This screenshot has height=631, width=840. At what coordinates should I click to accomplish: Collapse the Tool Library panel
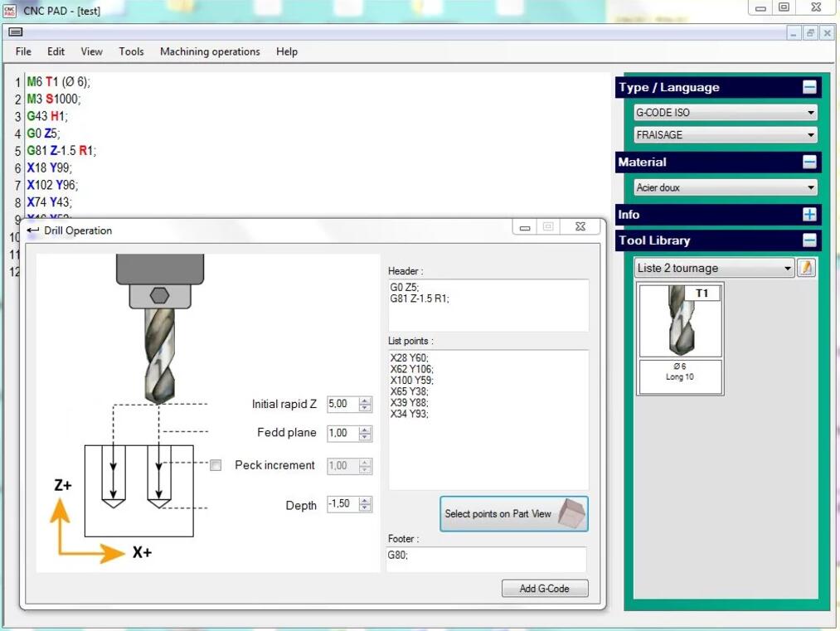[809, 240]
